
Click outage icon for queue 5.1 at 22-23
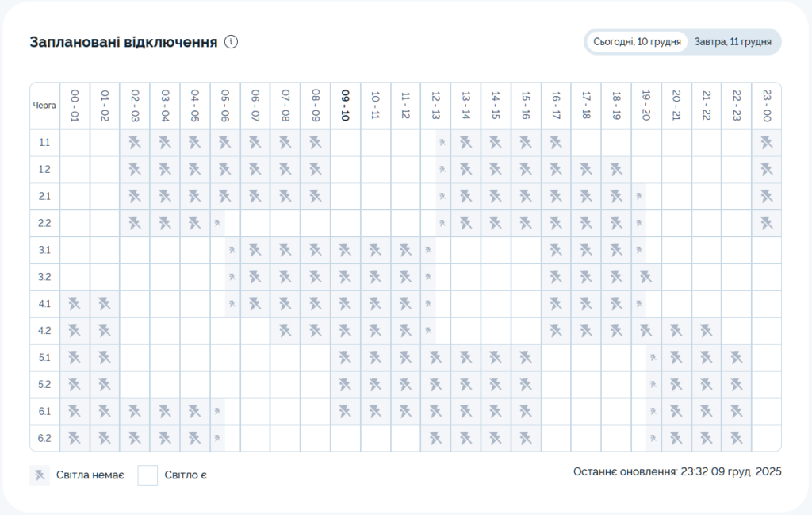[x=736, y=357]
